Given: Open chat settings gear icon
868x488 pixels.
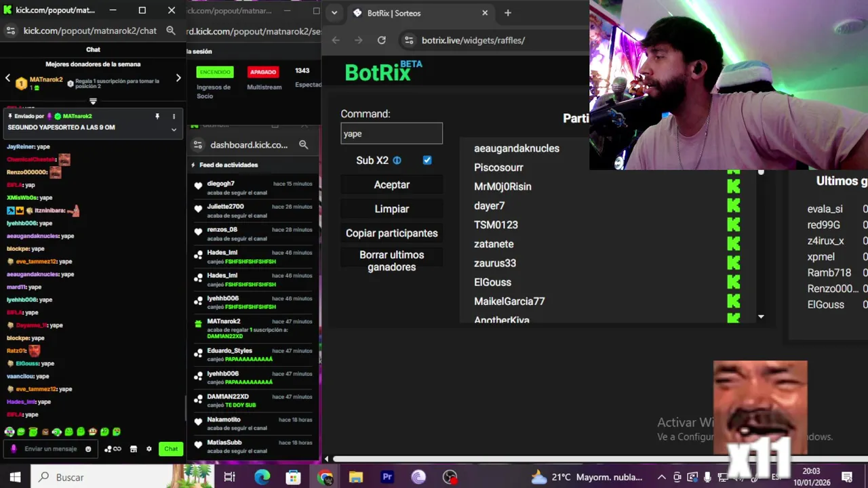Looking at the screenshot, I should [149, 449].
